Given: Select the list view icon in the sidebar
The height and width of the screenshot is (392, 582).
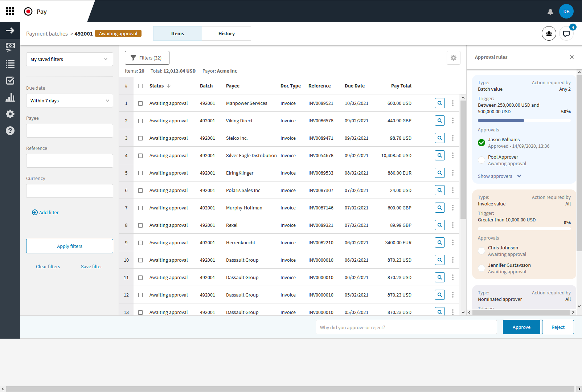Looking at the screenshot, I should point(10,64).
